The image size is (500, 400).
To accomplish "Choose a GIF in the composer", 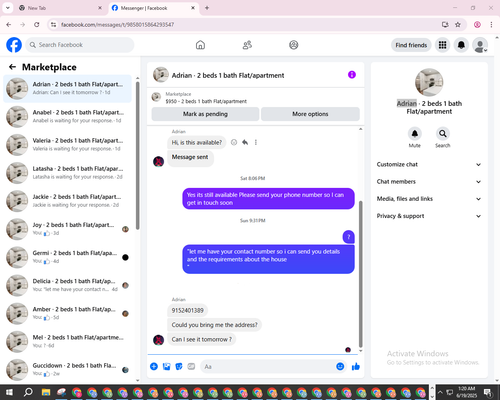I will point(191,367).
